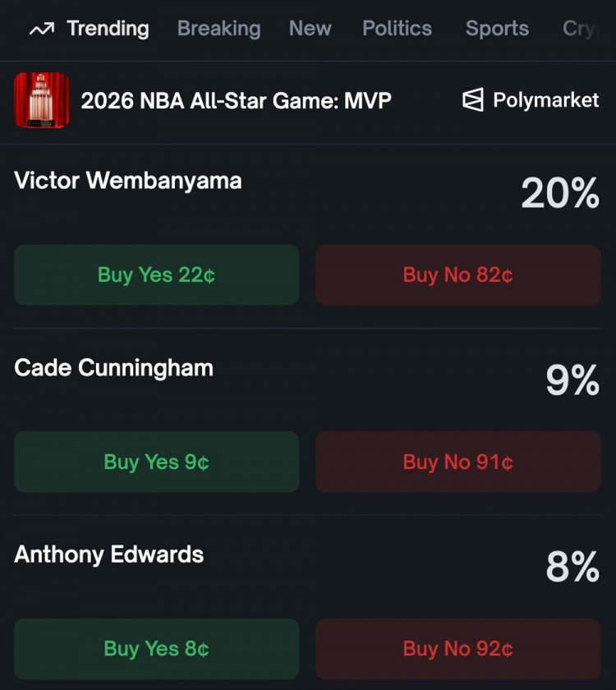Buy No on Victor Wembanyama at 82¢

tap(457, 275)
